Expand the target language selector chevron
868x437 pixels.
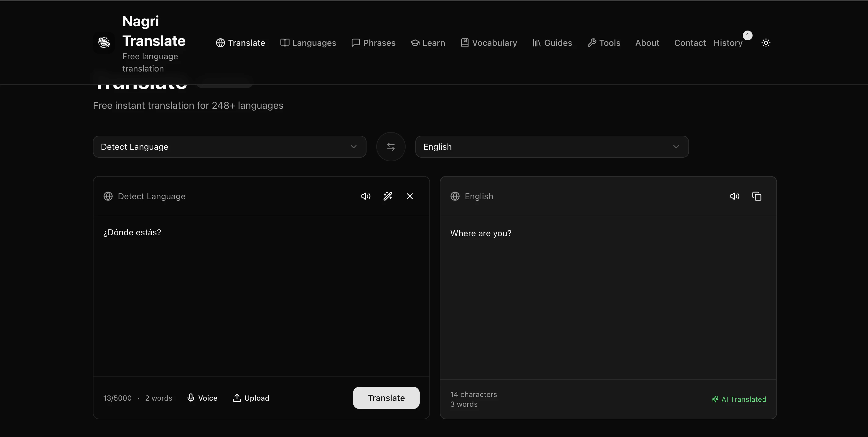pyautogui.click(x=676, y=147)
